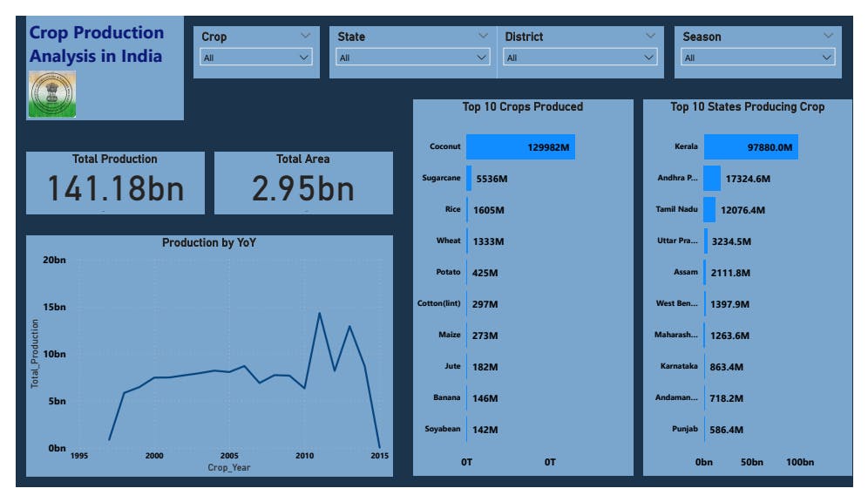Image resolution: width=868 pixels, height=502 pixels.
Task: Click the Top 10 Crops Produced heading
Action: coord(522,107)
